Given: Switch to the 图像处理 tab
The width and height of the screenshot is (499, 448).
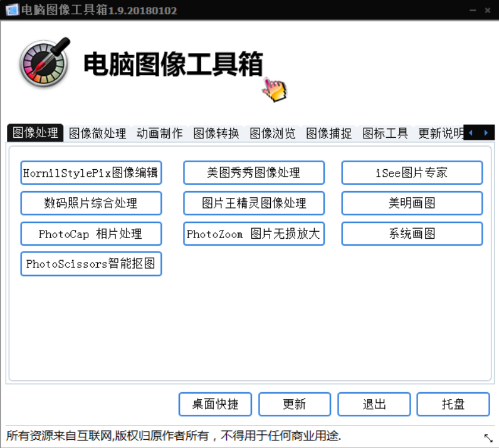Looking at the screenshot, I should tap(35, 133).
